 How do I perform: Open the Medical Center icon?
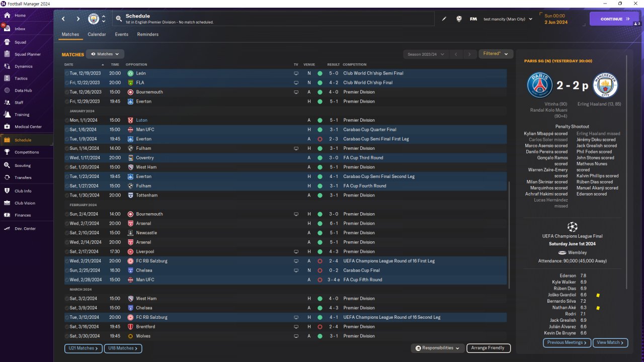coord(7,127)
